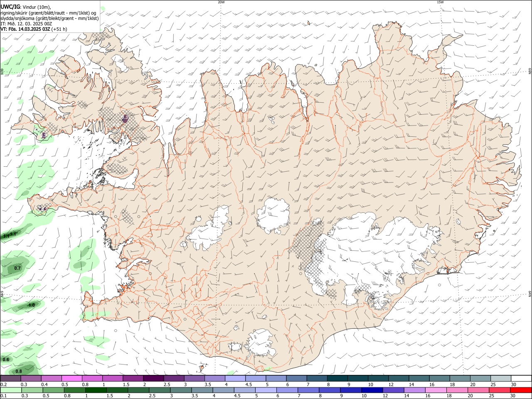This screenshot has height=399, width=532.
Task: Click the '4.5' label in the snow legend
Action: click(249, 384)
